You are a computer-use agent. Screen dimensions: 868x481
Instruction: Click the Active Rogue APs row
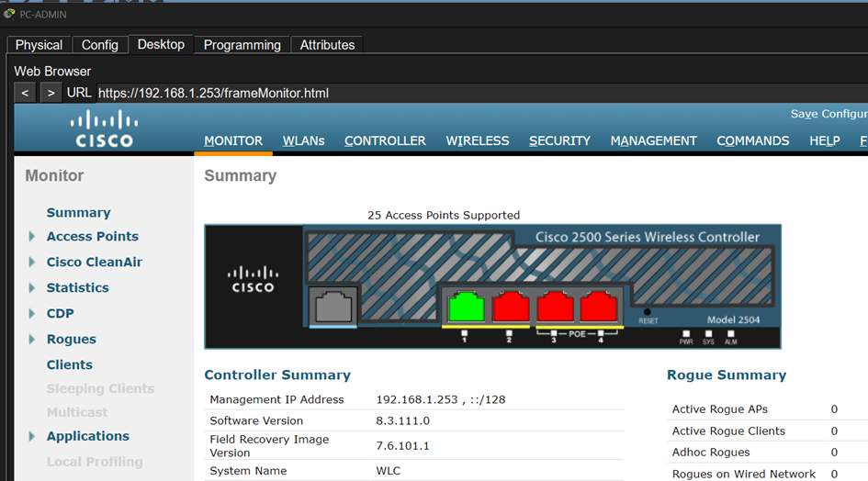coord(767,409)
